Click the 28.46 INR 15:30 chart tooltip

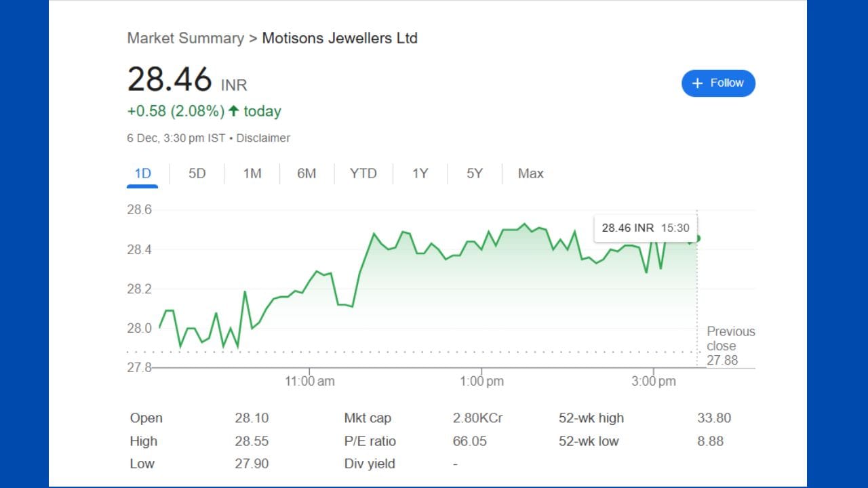point(645,228)
